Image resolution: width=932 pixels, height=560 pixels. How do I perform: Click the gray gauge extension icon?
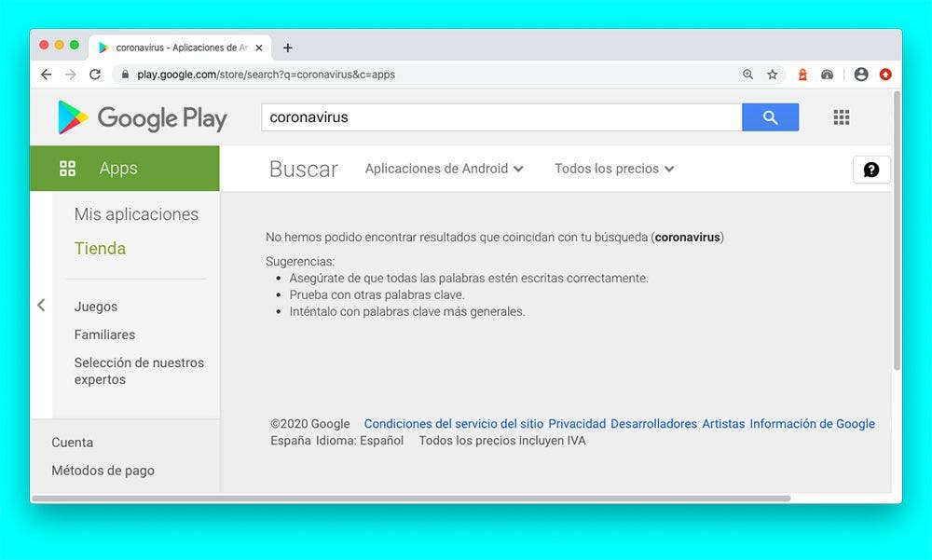pos(827,75)
